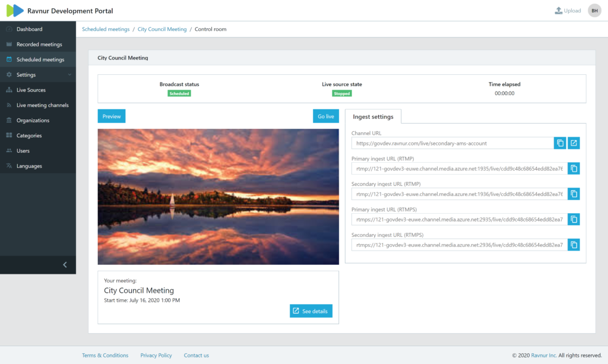Open the BH user avatar menu
The image size is (608, 364).
(x=594, y=11)
